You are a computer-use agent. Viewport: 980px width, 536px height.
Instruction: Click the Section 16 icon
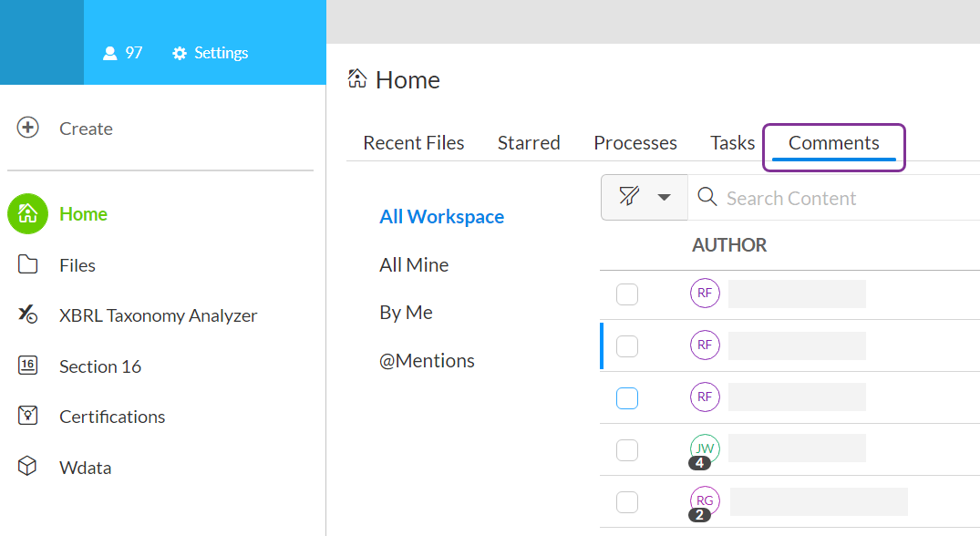point(28,366)
